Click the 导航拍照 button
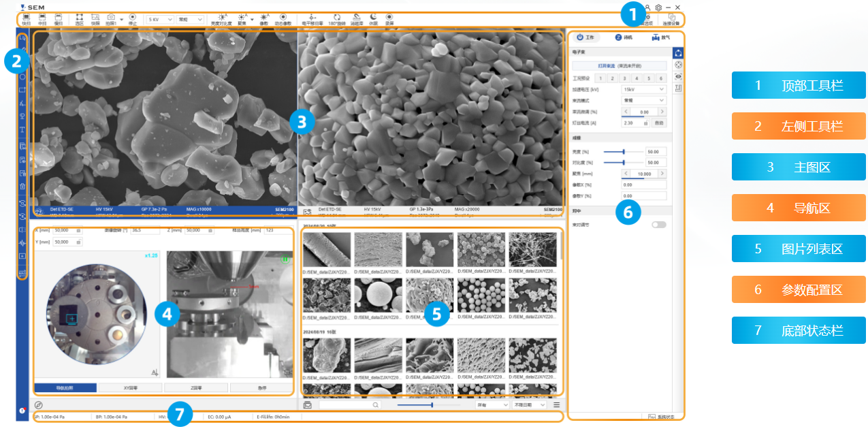This screenshot has height=431, width=868. tap(65, 387)
